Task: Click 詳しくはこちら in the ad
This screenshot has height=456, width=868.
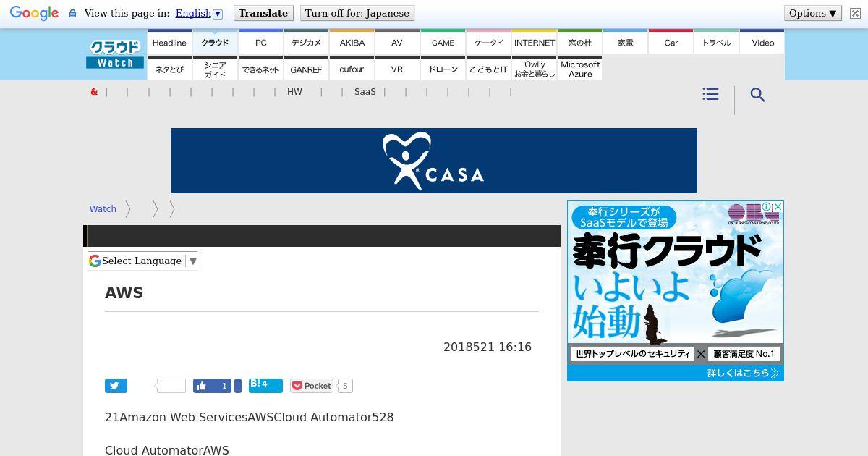Action: click(x=743, y=373)
